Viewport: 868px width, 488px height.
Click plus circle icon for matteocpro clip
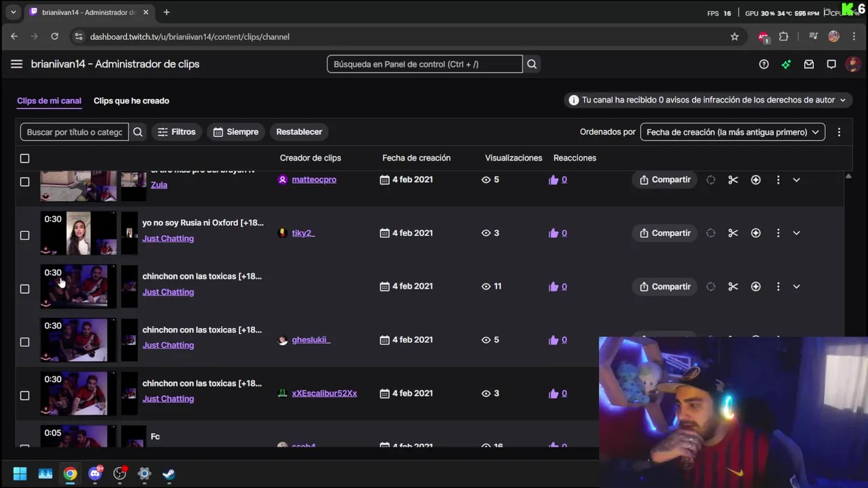pyautogui.click(x=755, y=180)
